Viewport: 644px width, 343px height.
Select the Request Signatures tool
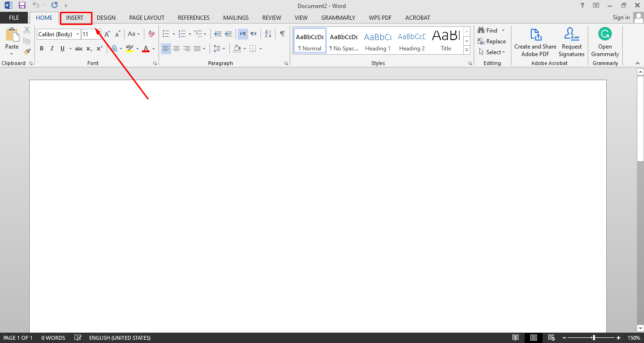pyautogui.click(x=571, y=41)
